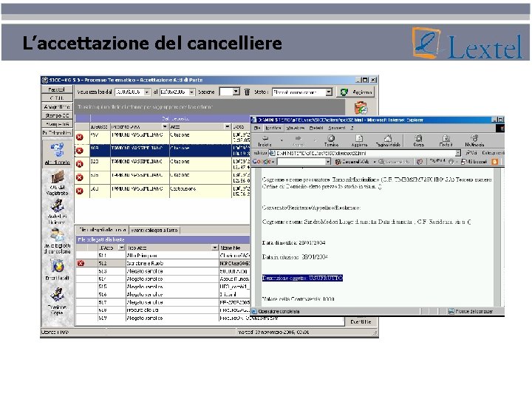Click the Google logo on Google toolbar
The image size is (532, 399).
(262, 162)
